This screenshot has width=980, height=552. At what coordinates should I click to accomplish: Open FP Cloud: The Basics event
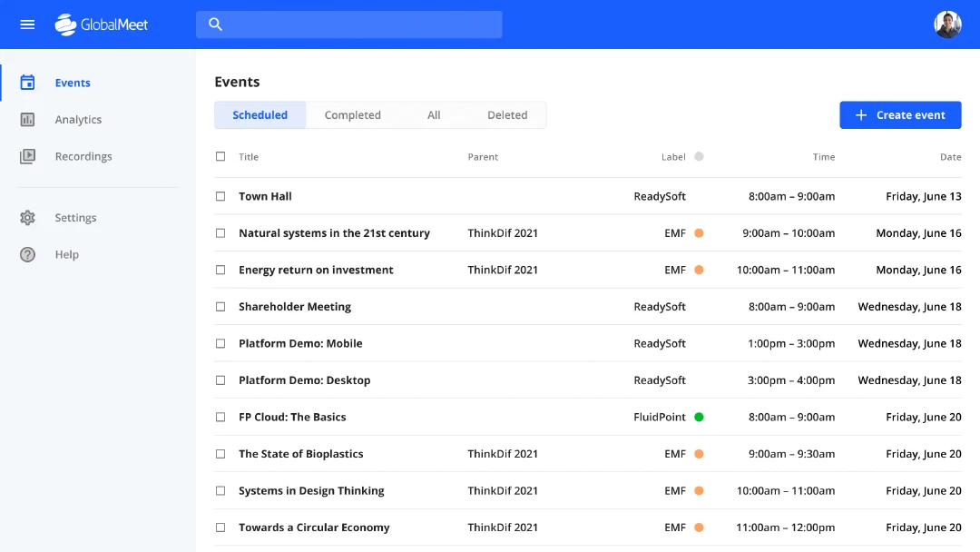(292, 417)
